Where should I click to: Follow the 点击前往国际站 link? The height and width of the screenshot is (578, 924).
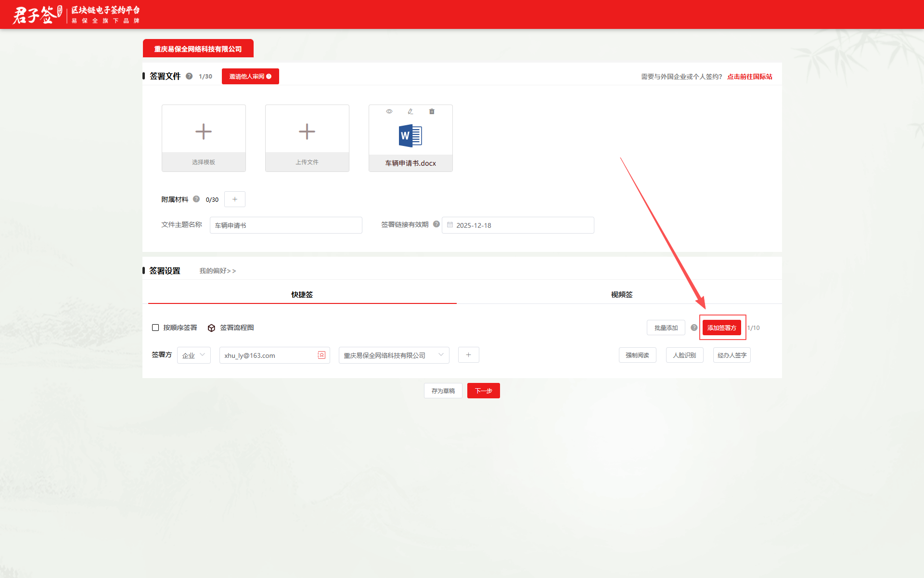click(749, 77)
